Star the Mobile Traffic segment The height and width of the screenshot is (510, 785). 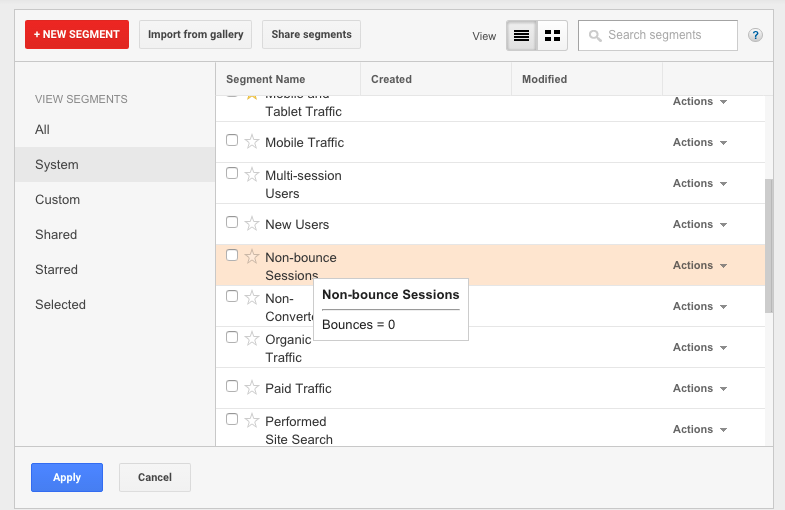coord(252,142)
